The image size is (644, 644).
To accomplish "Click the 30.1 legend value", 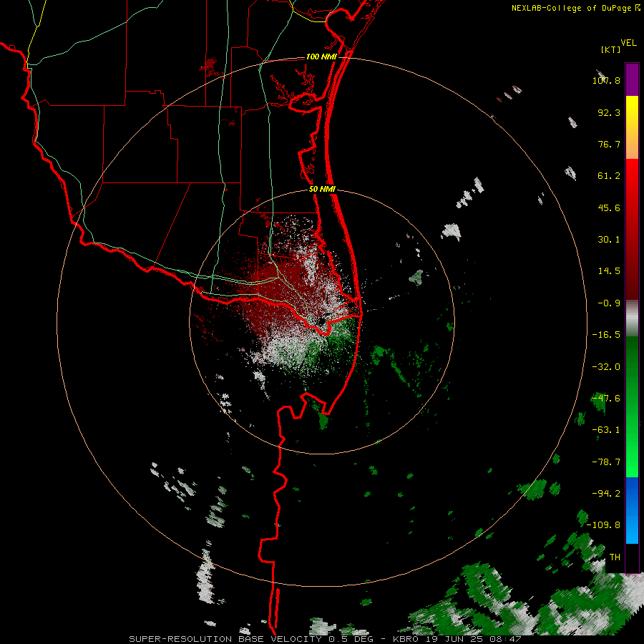I will tap(609, 240).
